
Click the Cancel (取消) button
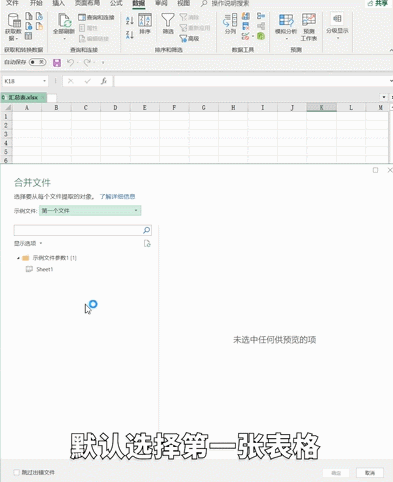point(370,473)
